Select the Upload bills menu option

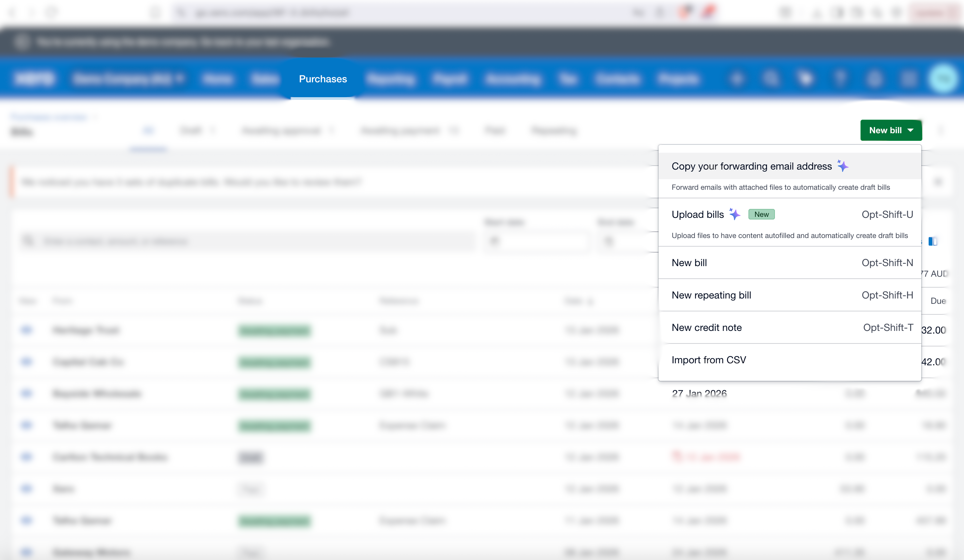[x=789, y=222]
